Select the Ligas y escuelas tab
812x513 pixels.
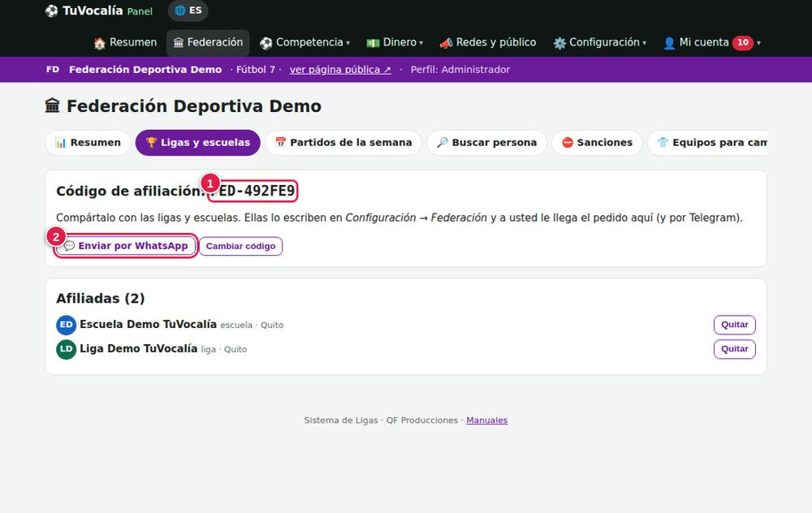point(198,142)
